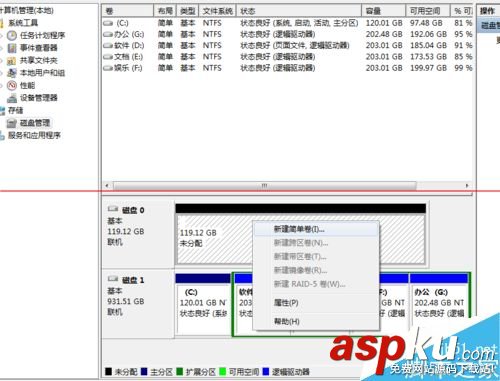Click the Task Scheduler clock icon
Viewport: 500px width, 381px height.
click(x=12, y=35)
